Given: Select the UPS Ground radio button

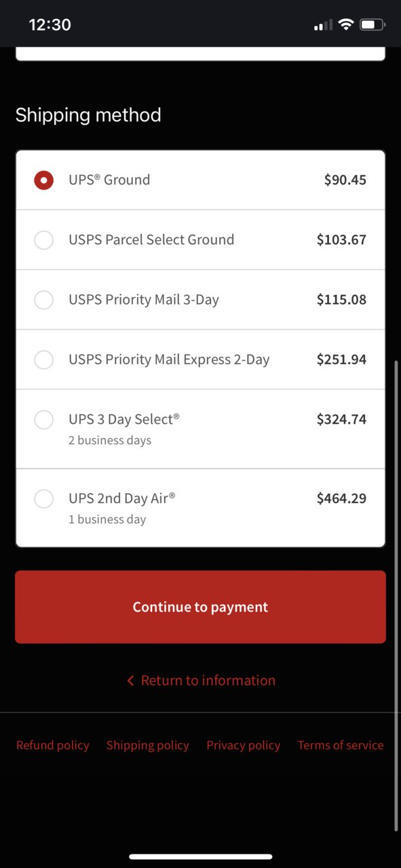Looking at the screenshot, I should pyautogui.click(x=43, y=180).
